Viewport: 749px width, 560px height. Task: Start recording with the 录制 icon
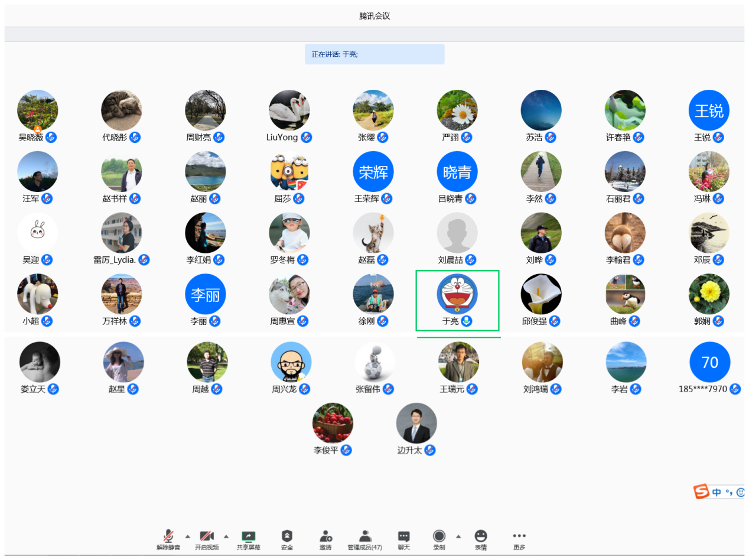439,537
